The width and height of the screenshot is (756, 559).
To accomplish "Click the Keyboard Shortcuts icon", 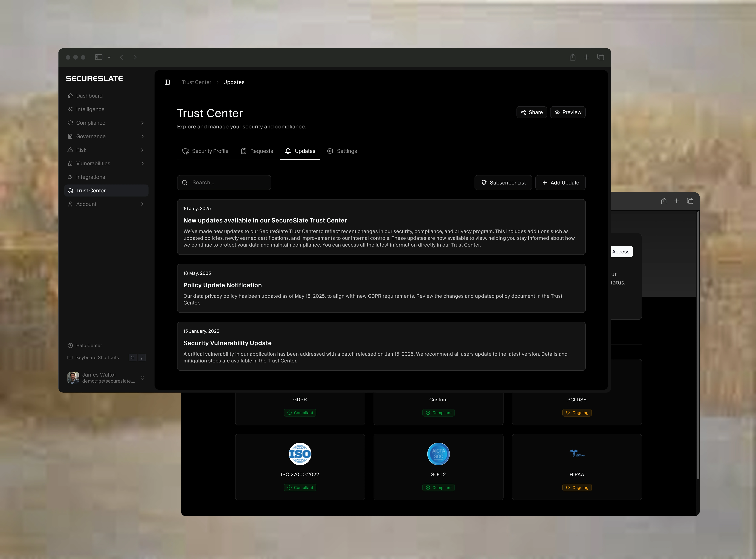I will tap(70, 358).
